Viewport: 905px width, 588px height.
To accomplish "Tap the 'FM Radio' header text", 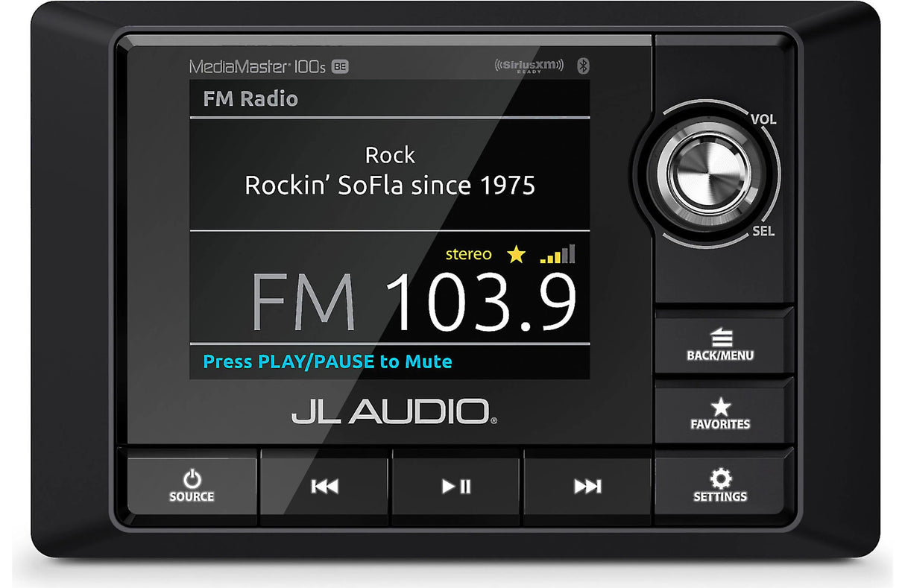I will click(250, 99).
